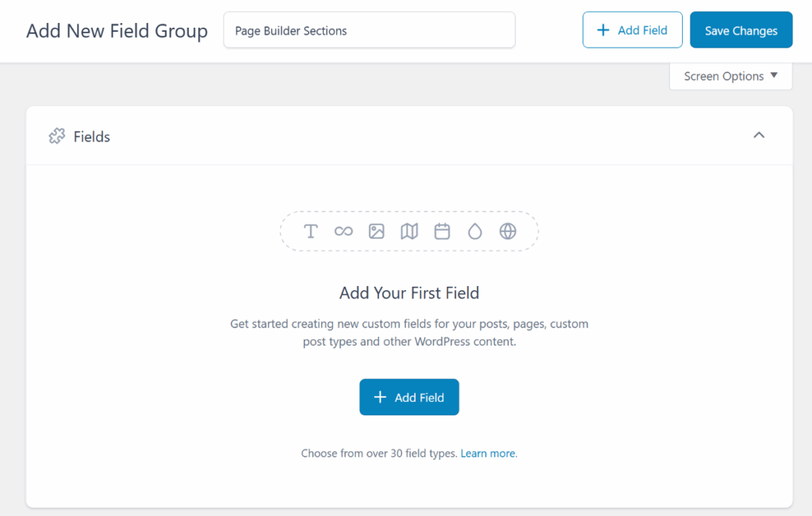Click the Get started description paragraph
Viewport: 812px width, 516px height.
tap(409, 333)
